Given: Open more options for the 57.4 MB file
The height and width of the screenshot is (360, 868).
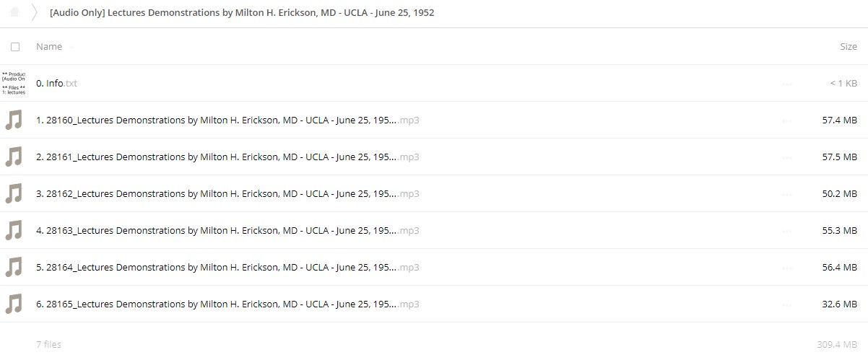Looking at the screenshot, I should click(x=786, y=120).
